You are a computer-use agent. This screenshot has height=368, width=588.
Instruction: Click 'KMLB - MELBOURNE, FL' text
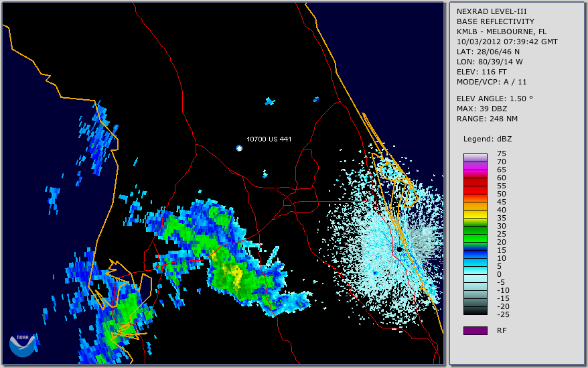(x=502, y=32)
